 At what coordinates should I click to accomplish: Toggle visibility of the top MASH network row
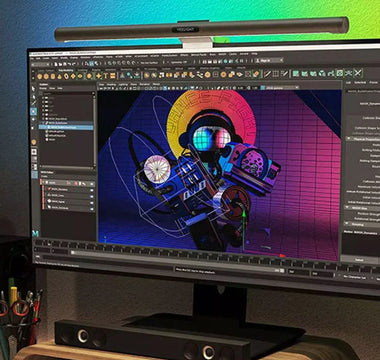tap(92, 184)
